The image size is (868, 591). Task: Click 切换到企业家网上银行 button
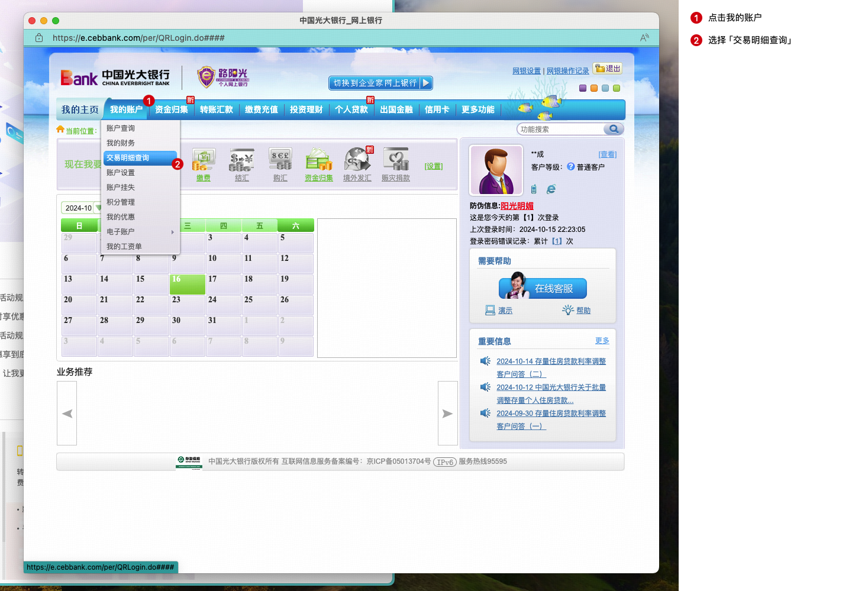380,83
